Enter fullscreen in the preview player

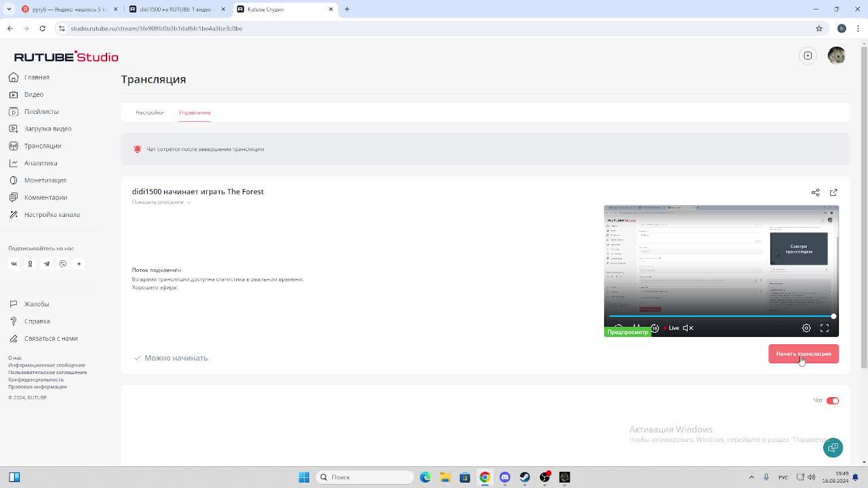pyautogui.click(x=825, y=328)
